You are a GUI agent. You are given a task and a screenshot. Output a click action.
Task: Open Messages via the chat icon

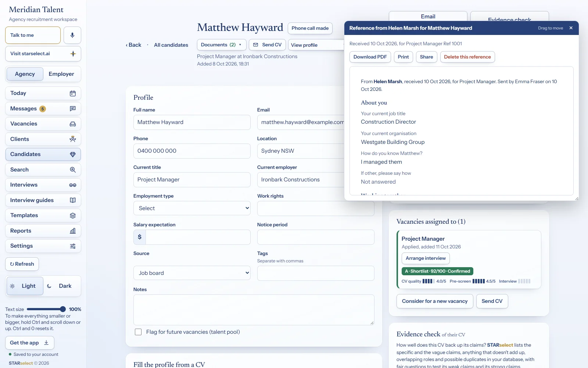coord(73,109)
